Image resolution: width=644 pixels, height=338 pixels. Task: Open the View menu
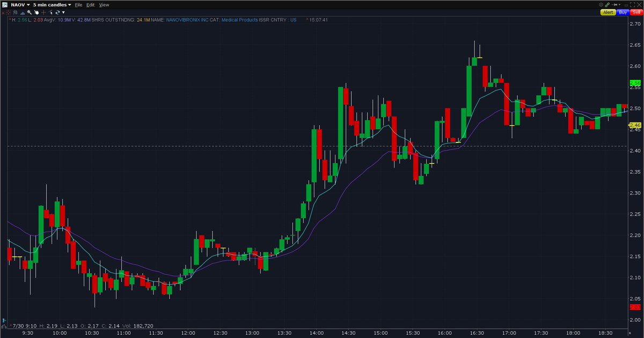104,5
